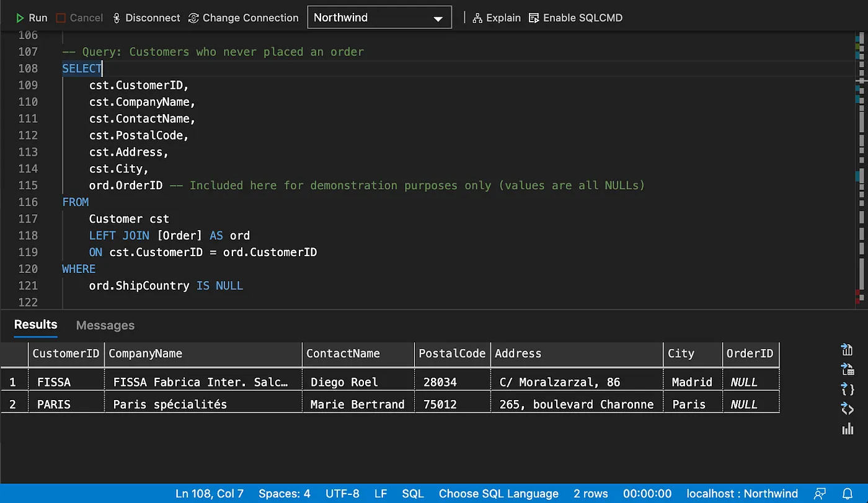
Task: Click the ord.ShipCountry IS NULL line
Action: pyautogui.click(x=166, y=286)
